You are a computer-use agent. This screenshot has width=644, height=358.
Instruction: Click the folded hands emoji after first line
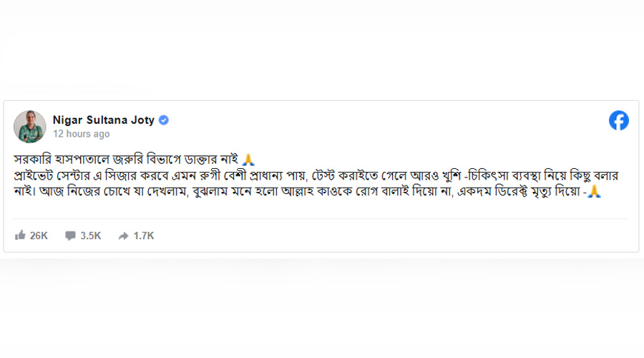point(248,159)
